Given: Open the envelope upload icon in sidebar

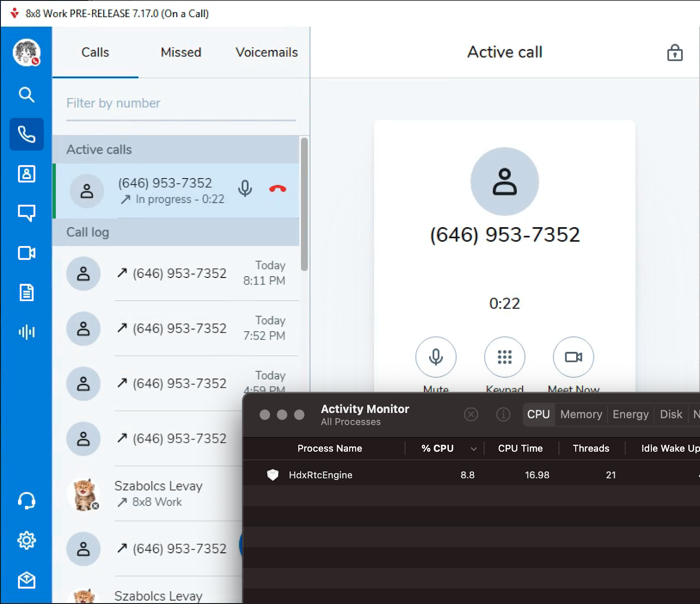Looking at the screenshot, I should [26, 580].
